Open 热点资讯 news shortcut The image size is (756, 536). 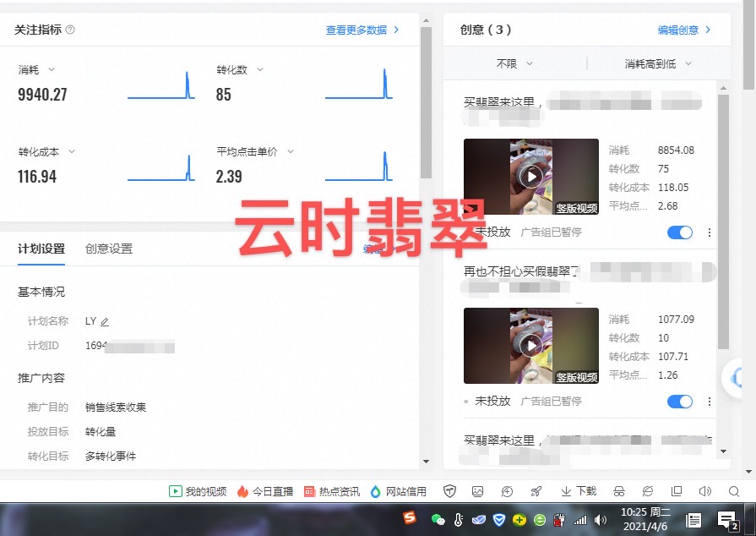(332, 491)
